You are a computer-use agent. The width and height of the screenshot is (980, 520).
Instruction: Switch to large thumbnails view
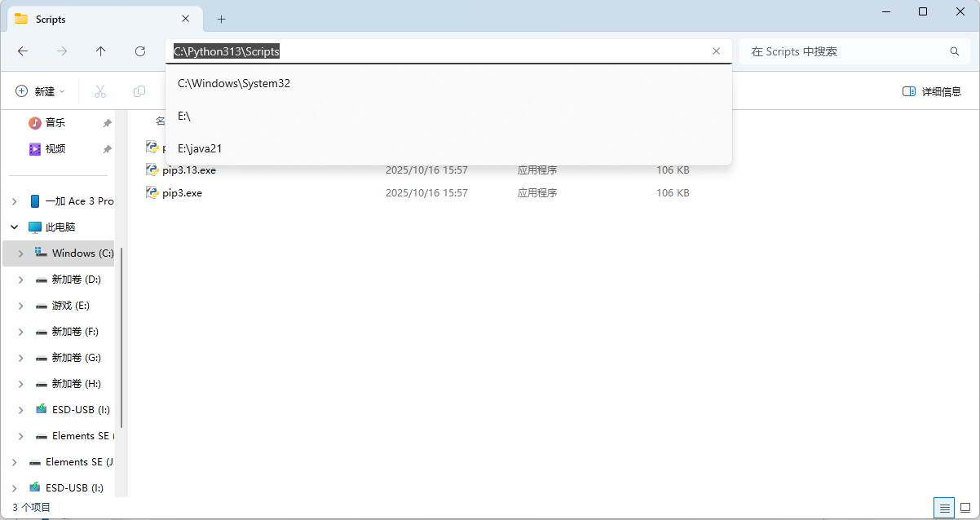(x=965, y=508)
